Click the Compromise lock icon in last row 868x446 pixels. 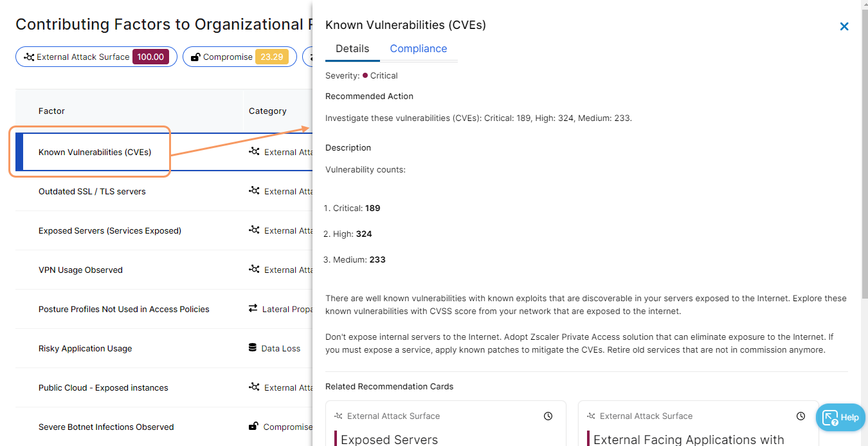254,427
